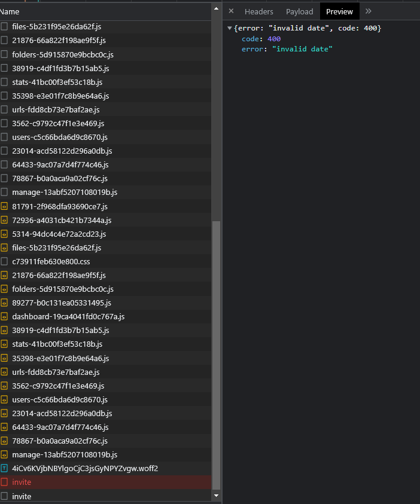The image size is (420, 504).
Task: Click the file icon next to c73911feb630e800.css
Action: click(x=6, y=261)
